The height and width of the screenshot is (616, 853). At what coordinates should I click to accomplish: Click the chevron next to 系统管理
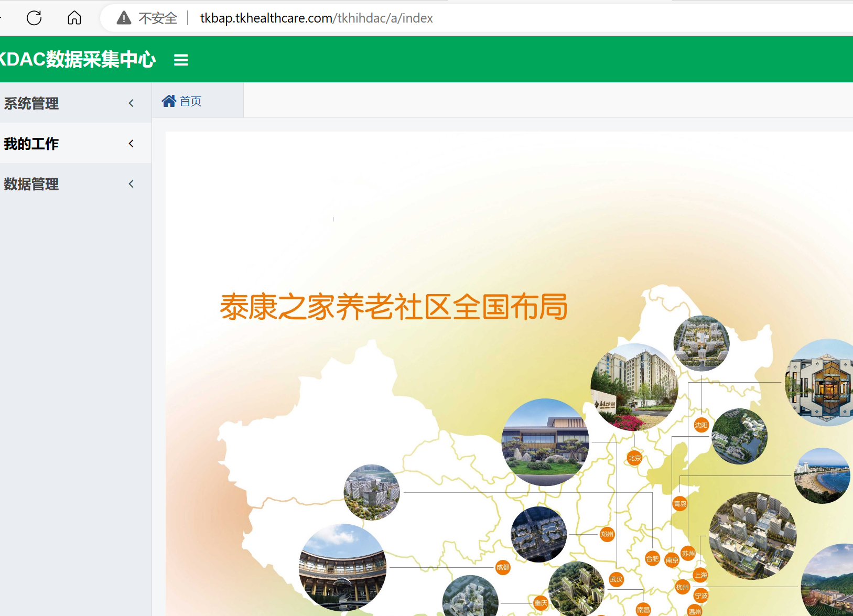[x=131, y=103]
